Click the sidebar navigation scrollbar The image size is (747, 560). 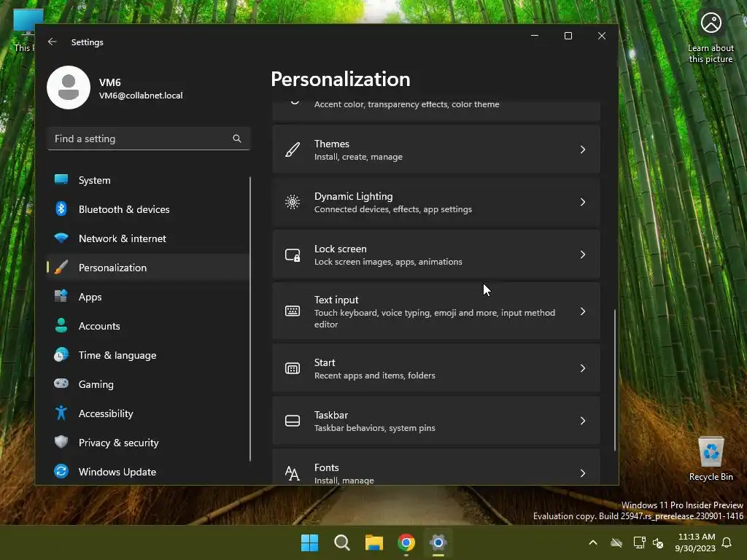coord(250,319)
